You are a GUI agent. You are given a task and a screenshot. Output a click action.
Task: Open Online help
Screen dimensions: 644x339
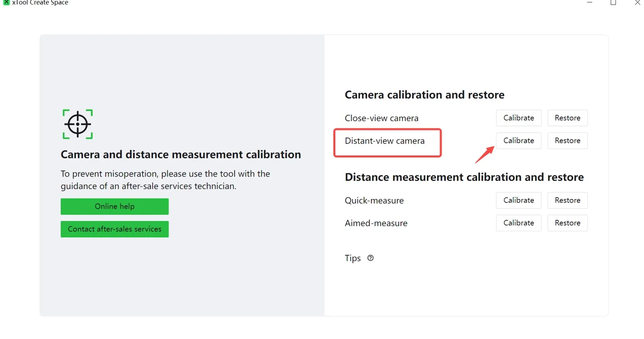click(115, 206)
